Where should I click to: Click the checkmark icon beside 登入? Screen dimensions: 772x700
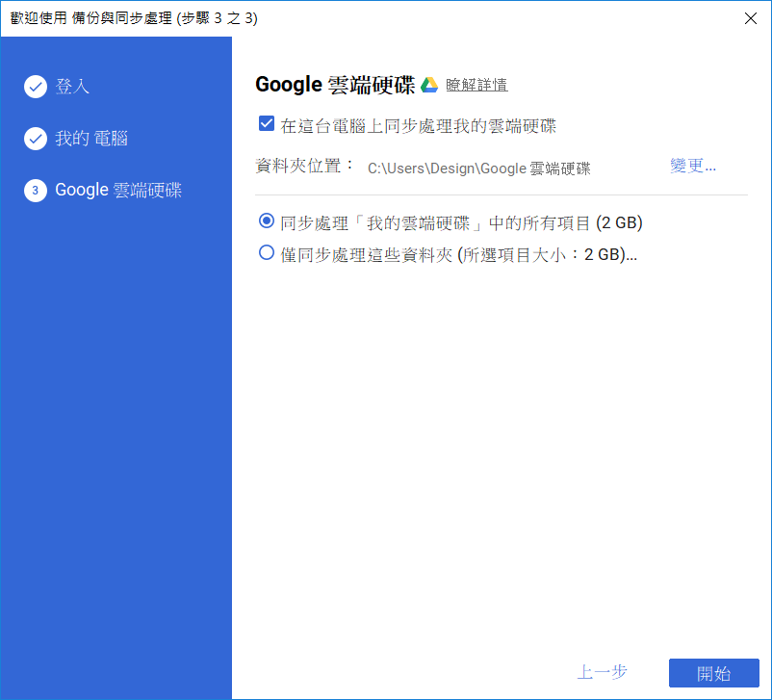36,87
